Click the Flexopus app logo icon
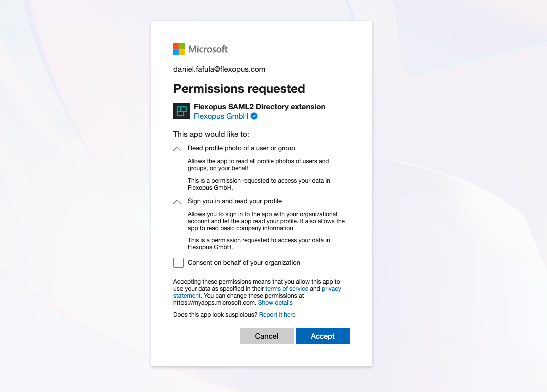The width and height of the screenshot is (547, 392). (181, 111)
